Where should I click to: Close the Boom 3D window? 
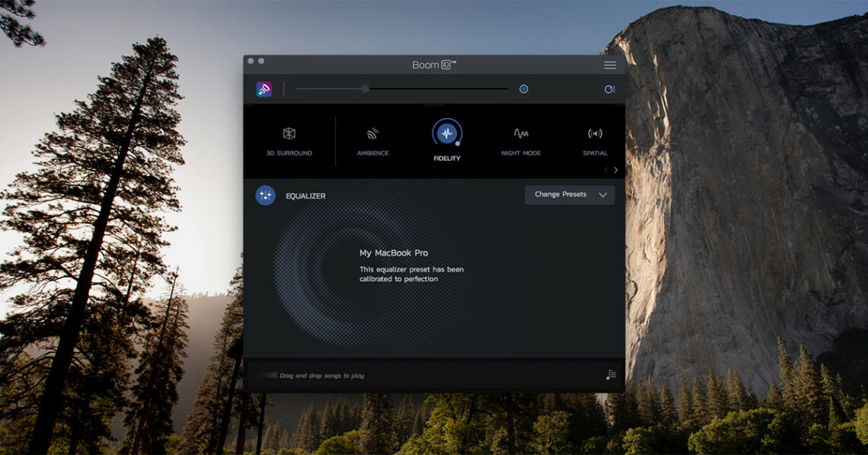[x=251, y=61]
